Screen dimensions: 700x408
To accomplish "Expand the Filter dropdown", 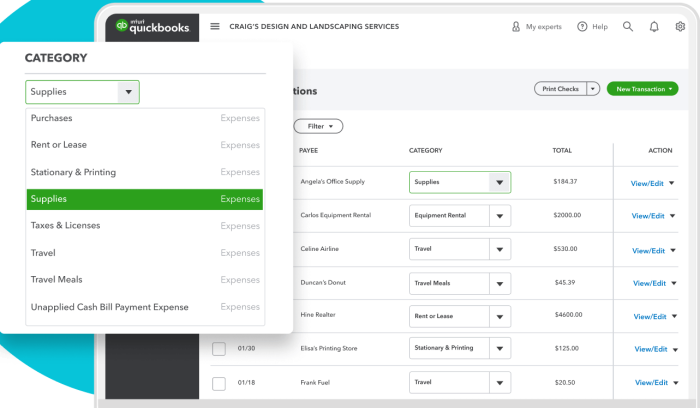I will 318,126.
